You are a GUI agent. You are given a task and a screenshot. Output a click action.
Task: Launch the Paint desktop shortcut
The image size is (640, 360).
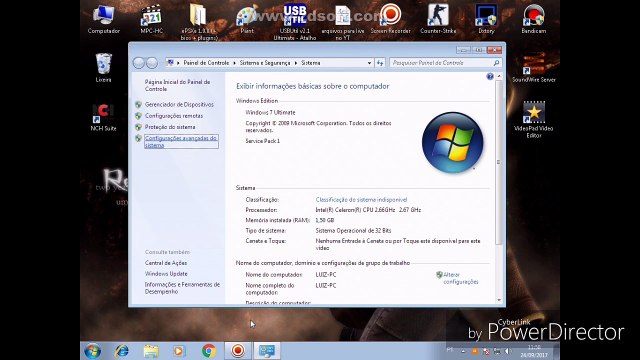247,18
